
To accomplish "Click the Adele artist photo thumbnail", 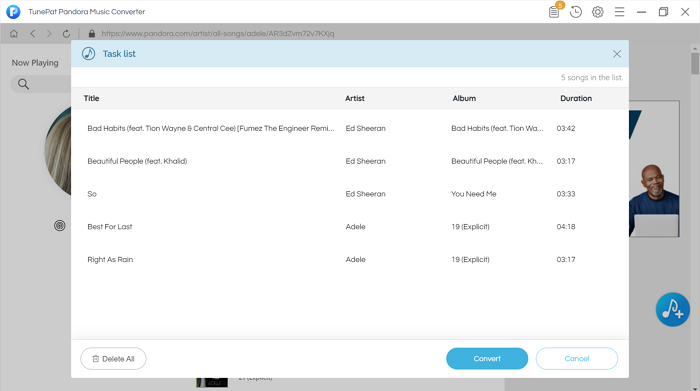I will pyautogui.click(x=58, y=151).
